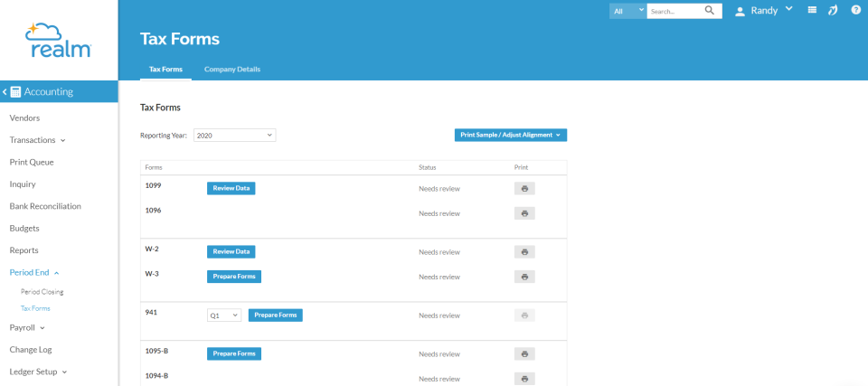
Task: Click the list icon in top bar
Action: coord(812,10)
